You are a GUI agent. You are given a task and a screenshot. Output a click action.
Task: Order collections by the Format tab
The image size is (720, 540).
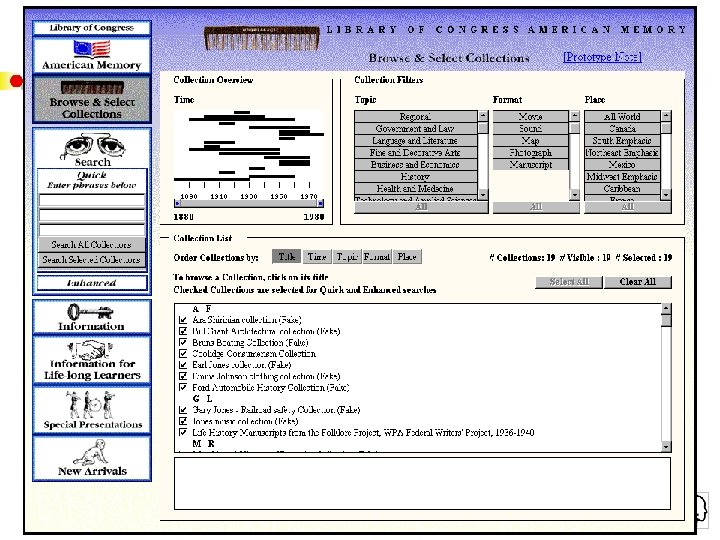(377, 257)
